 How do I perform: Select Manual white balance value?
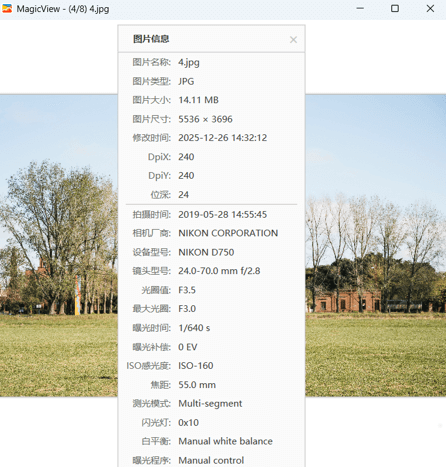226,441
